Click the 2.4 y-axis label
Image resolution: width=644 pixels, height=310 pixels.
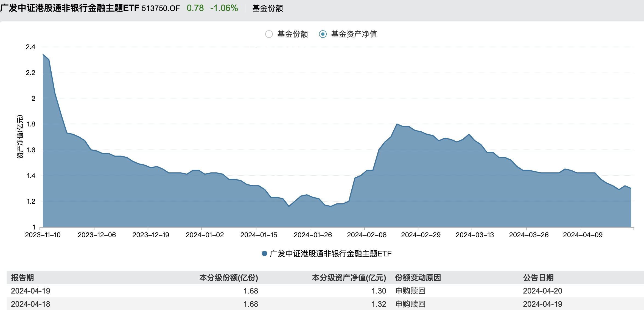tap(30, 47)
